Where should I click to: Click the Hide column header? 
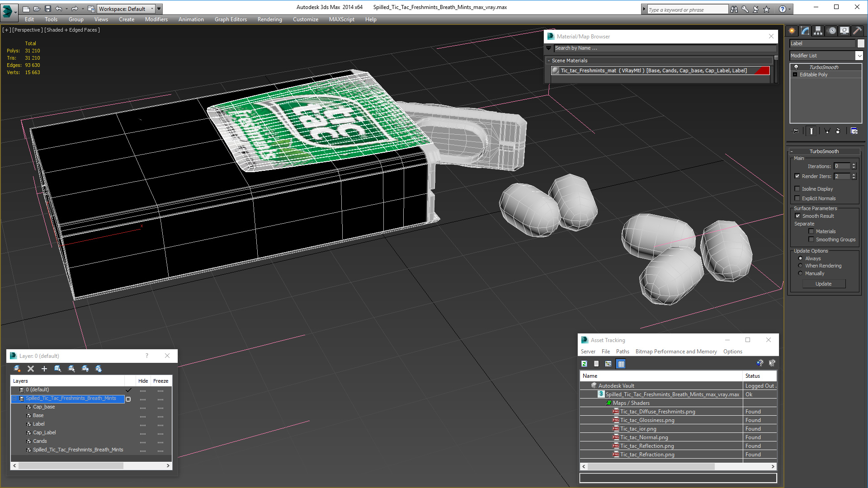[x=143, y=381]
